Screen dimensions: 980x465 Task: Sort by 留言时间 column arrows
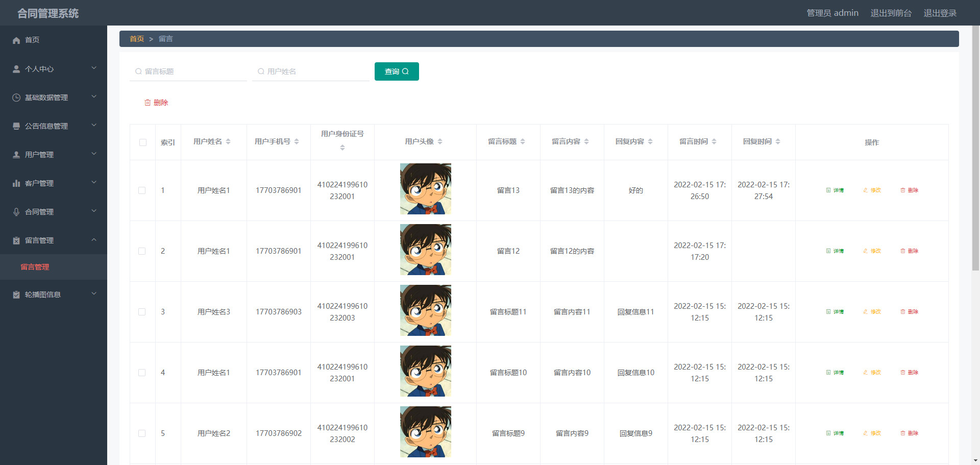714,141
